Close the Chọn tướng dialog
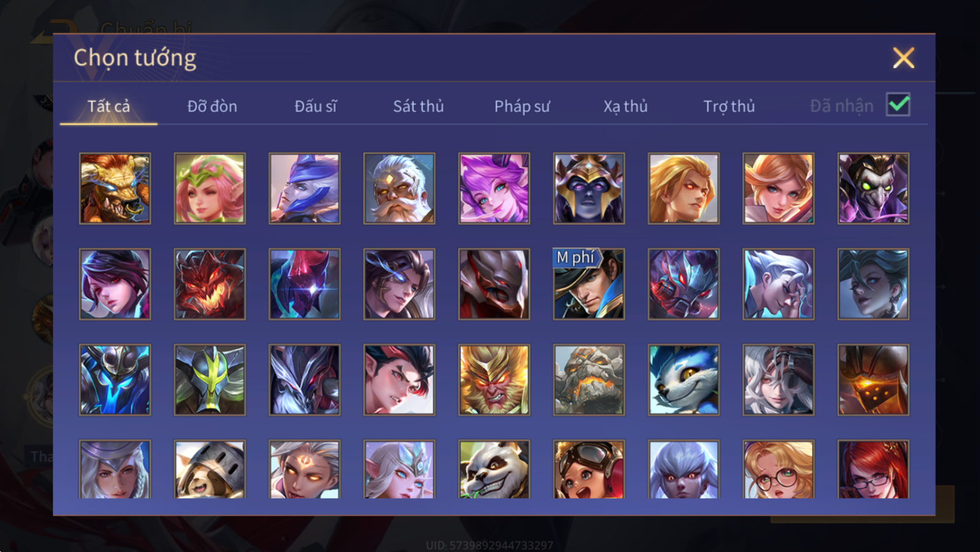Image resolution: width=980 pixels, height=552 pixels. point(903,58)
